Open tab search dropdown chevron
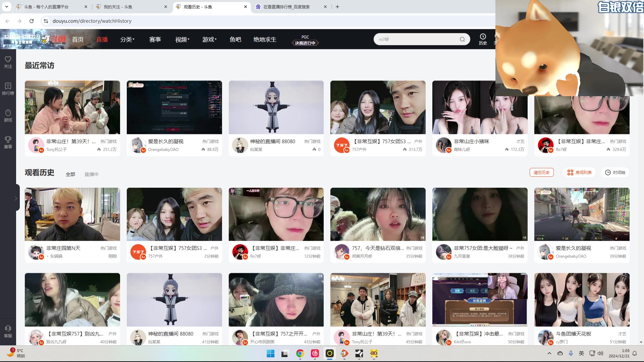 click(x=6, y=7)
